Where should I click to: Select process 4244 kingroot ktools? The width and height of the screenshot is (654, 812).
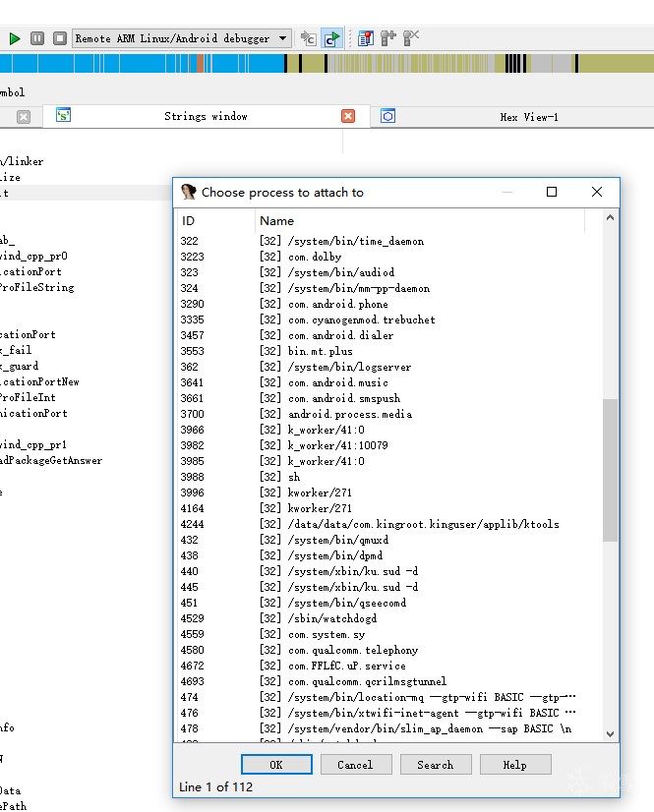tap(389, 524)
